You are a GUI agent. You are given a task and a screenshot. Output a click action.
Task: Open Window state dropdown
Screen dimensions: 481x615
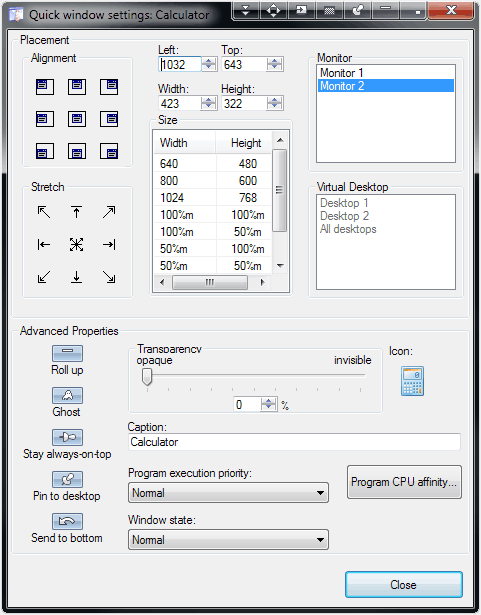click(228, 540)
